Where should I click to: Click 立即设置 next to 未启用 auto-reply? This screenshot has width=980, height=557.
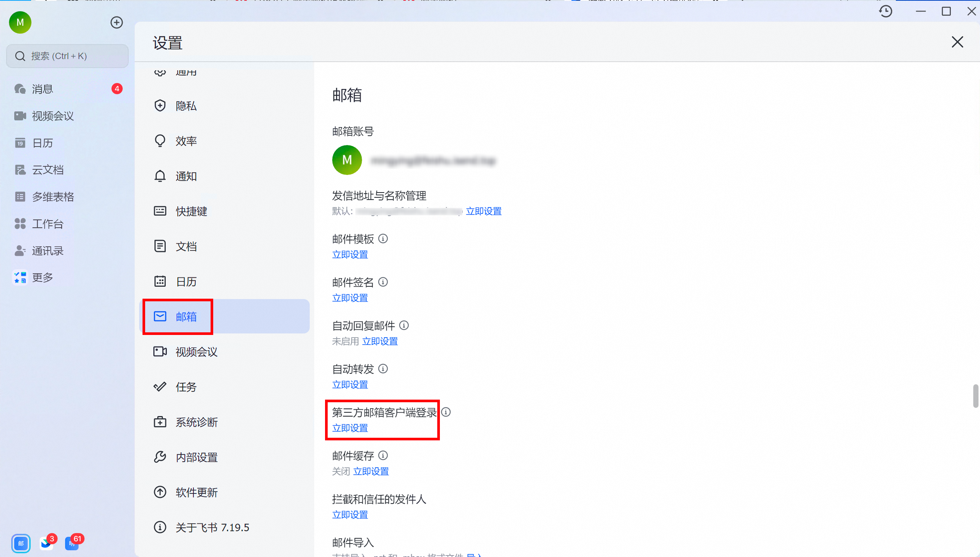(380, 341)
